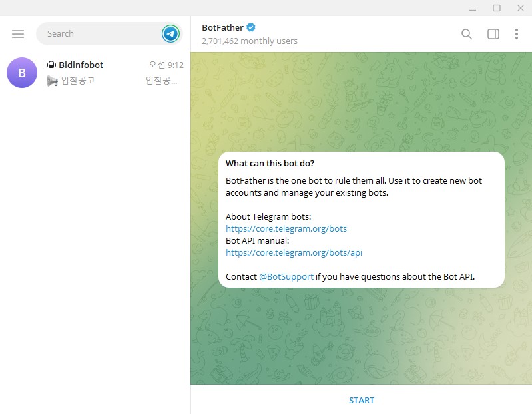Open the three-dot chat options menu
The height and width of the screenshot is (414, 532).
(517, 34)
